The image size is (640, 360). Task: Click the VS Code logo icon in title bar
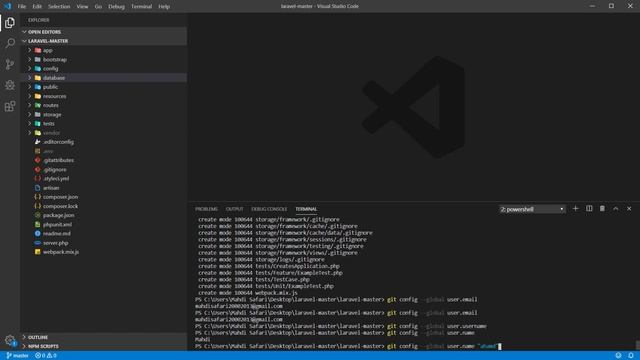8,6
